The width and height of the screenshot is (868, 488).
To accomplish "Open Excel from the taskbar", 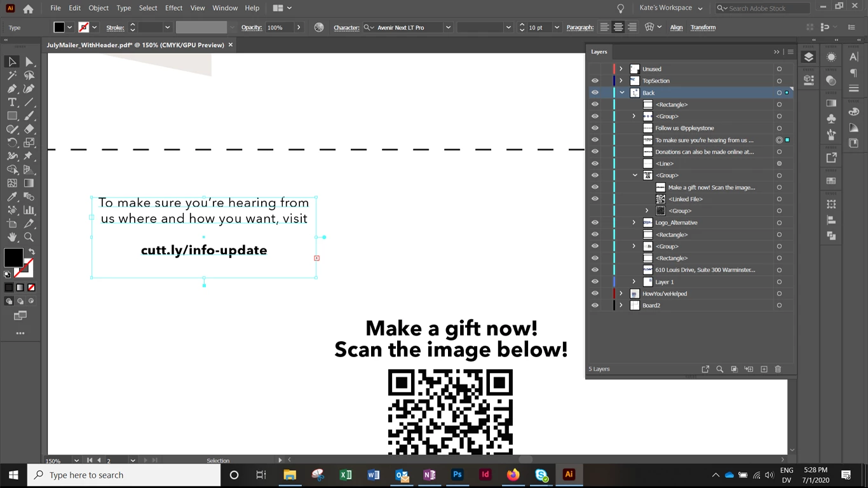I will 346,475.
